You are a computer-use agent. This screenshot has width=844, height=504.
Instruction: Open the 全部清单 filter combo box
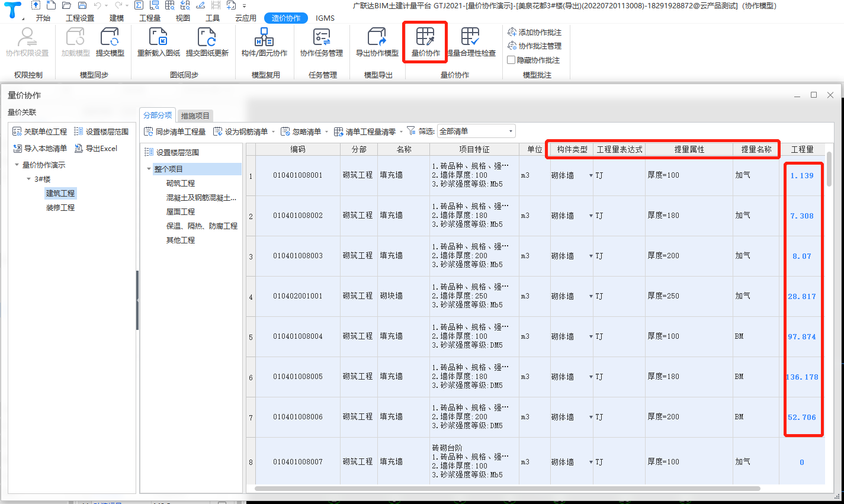(476, 131)
